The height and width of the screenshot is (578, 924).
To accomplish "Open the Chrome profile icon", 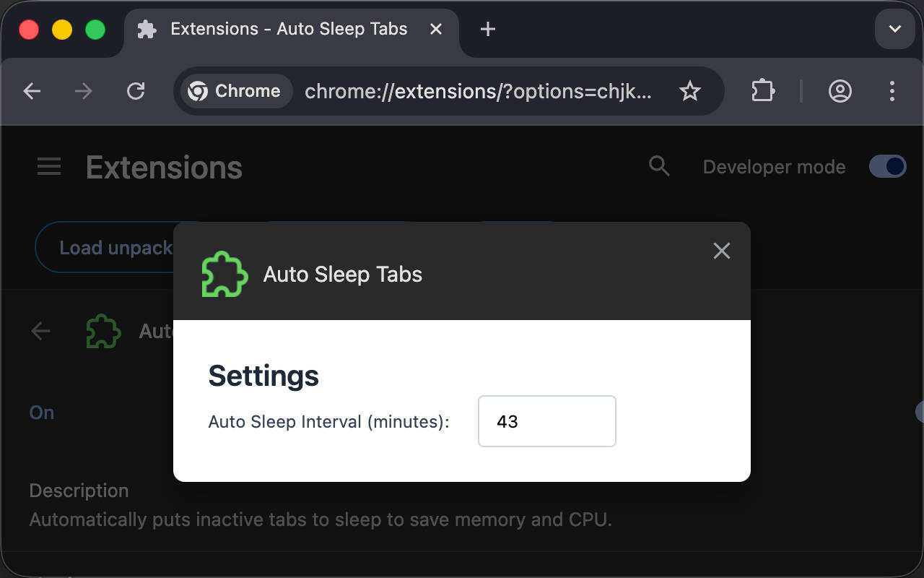I will [840, 91].
